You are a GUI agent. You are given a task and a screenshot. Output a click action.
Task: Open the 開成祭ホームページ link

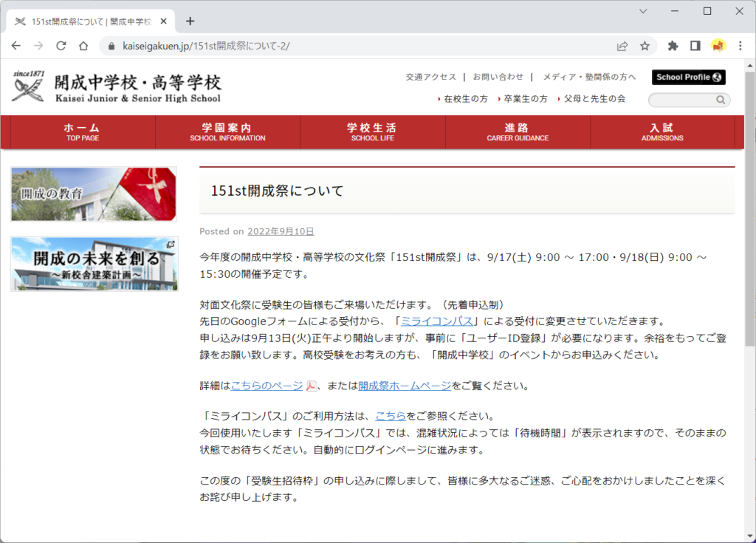coord(405,386)
